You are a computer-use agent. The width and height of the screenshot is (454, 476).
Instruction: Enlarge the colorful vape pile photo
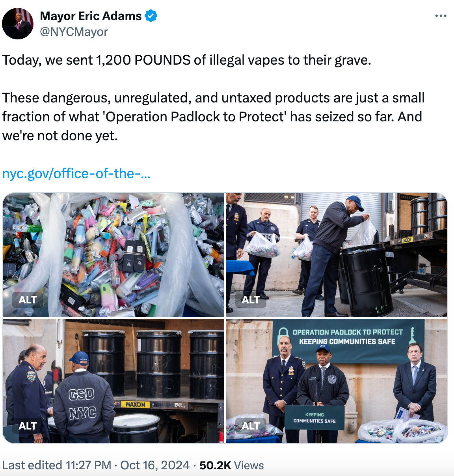point(113,255)
